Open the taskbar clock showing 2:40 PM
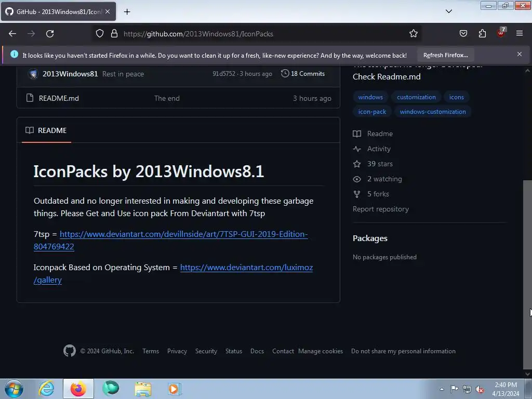 (x=506, y=389)
